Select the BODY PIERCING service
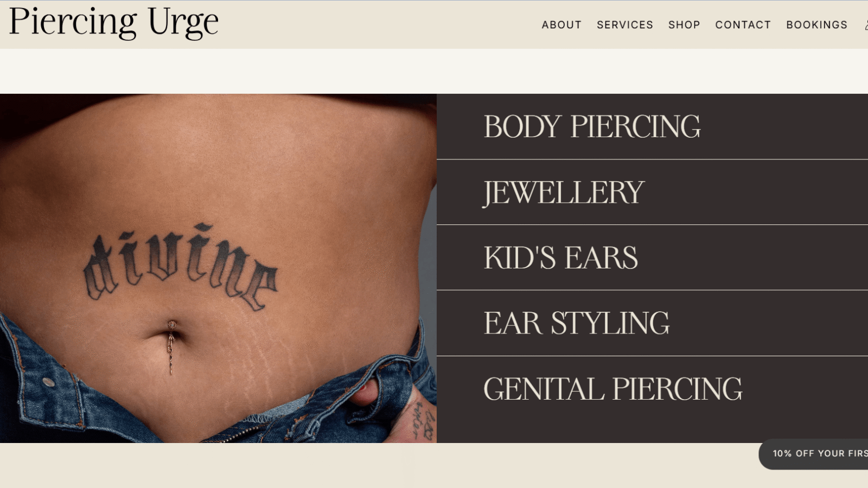This screenshot has width=868, height=488. click(x=592, y=126)
